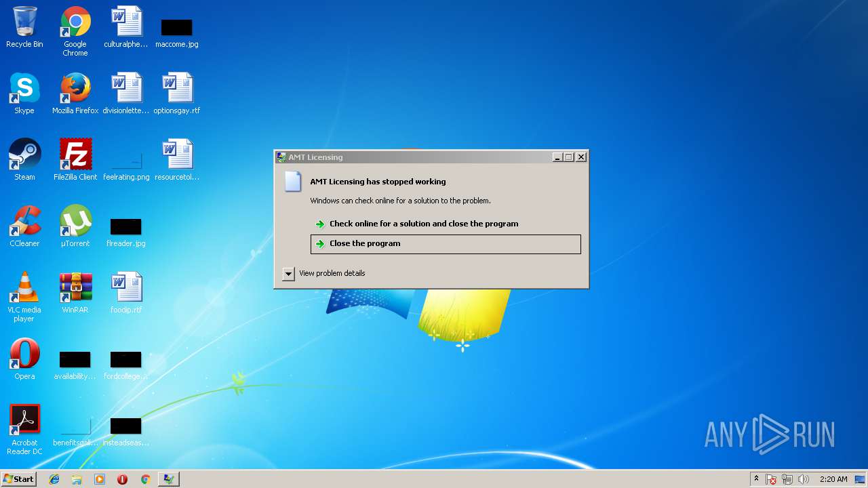
Task: Show hidden system tray icons
Action: (x=756, y=479)
